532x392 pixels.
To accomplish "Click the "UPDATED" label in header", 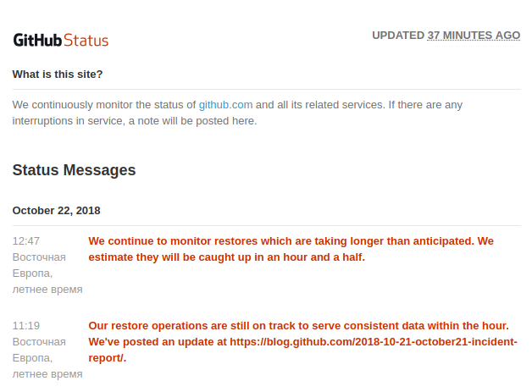I will (397, 36).
